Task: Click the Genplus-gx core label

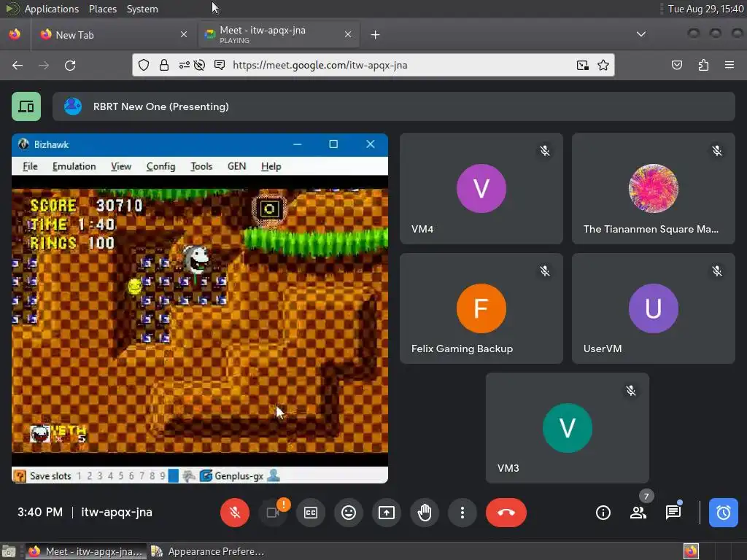Action: 239,475
